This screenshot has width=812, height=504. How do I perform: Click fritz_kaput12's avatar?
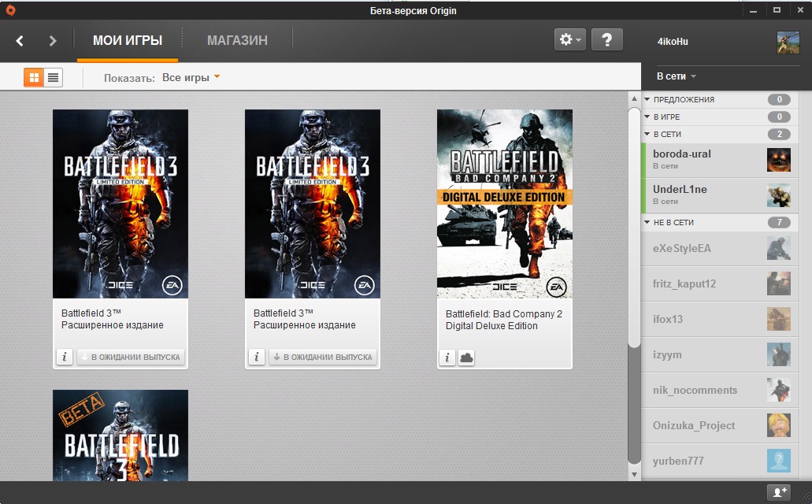(779, 283)
